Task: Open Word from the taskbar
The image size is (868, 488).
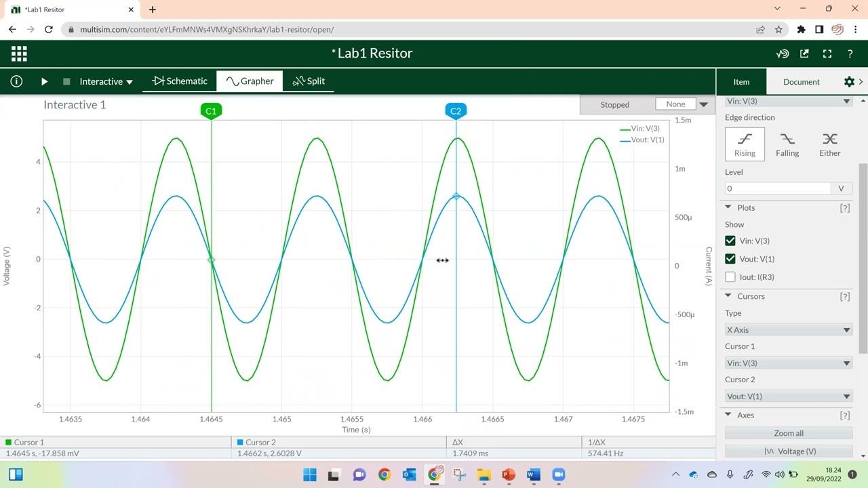Action: (x=534, y=474)
